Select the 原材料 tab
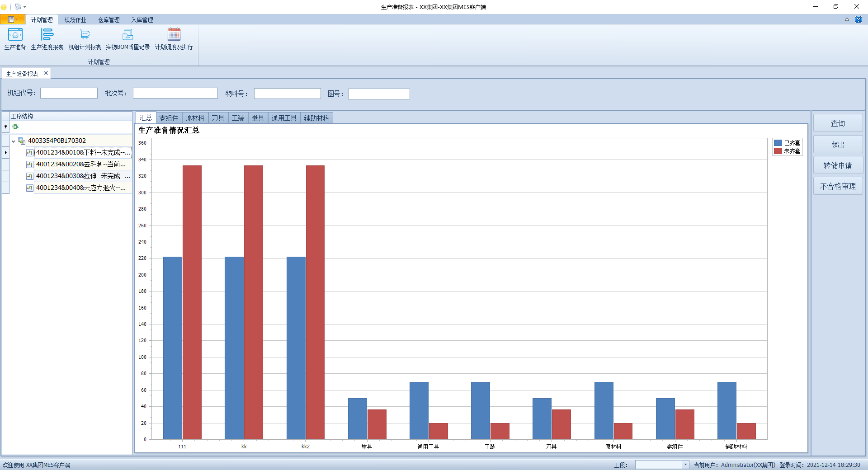This screenshot has height=470, width=868. (195, 118)
